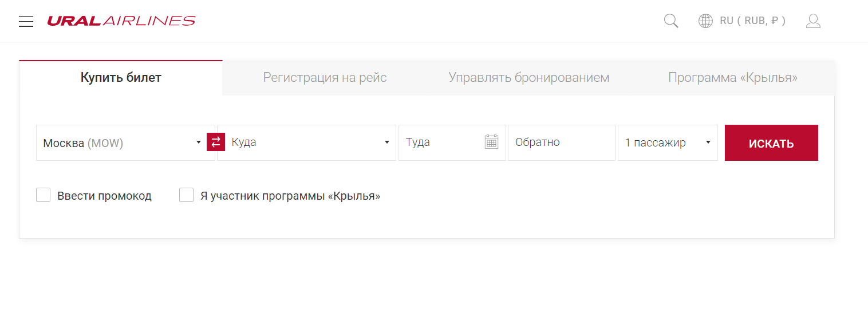
Task: Click the Ural Airlines logo
Action: click(x=121, y=21)
